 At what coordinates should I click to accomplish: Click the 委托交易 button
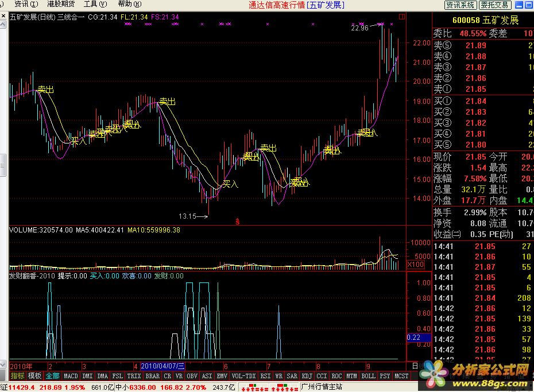tap(495, 5)
